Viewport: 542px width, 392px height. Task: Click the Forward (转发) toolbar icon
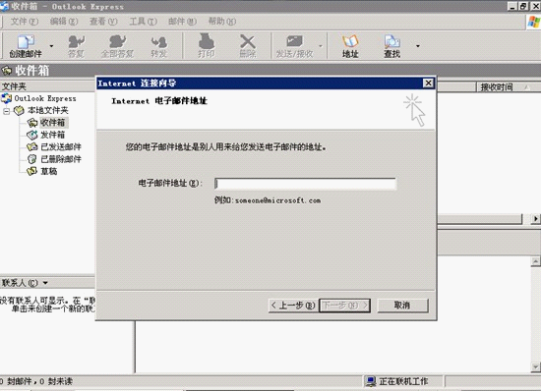[x=159, y=46]
